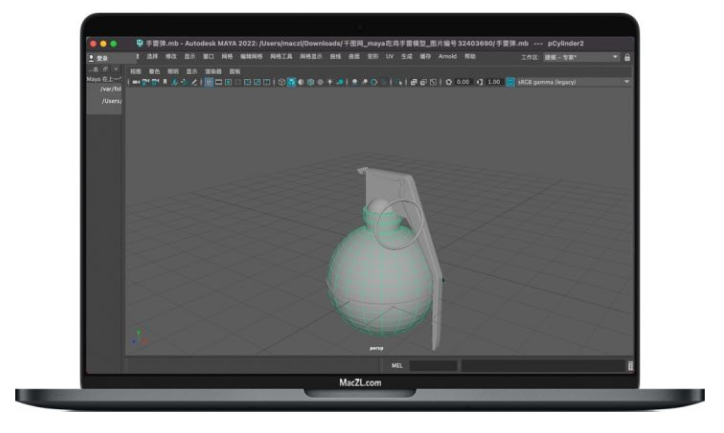Click the /Users/ path entry
Viewport: 724px width, 433px height.
pos(111,101)
